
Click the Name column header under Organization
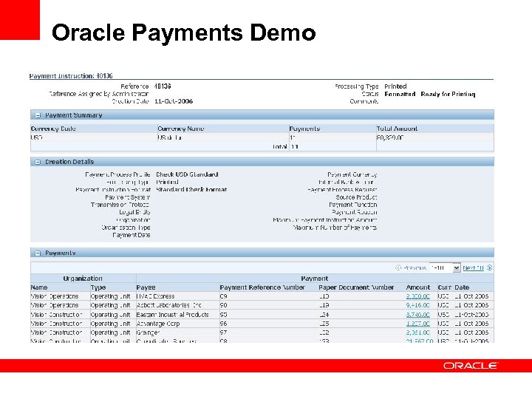pyautogui.click(x=39, y=287)
